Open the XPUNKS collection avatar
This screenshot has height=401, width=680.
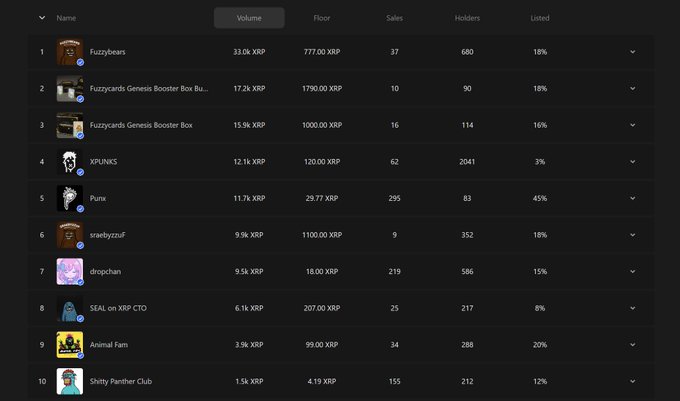(69, 162)
